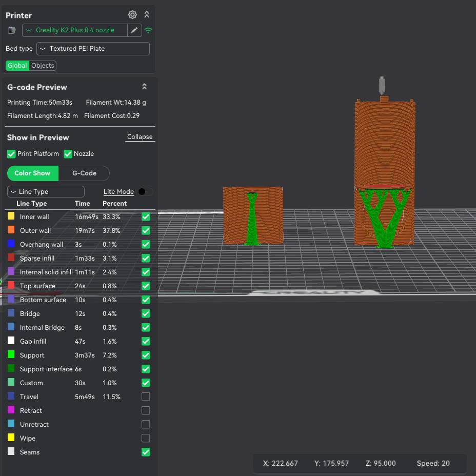
Task: Open the Line Type display dropdown
Action: pos(46,191)
